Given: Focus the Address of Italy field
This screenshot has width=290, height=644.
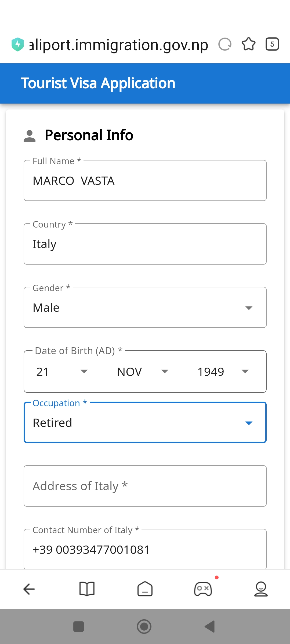Looking at the screenshot, I should pos(145,486).
